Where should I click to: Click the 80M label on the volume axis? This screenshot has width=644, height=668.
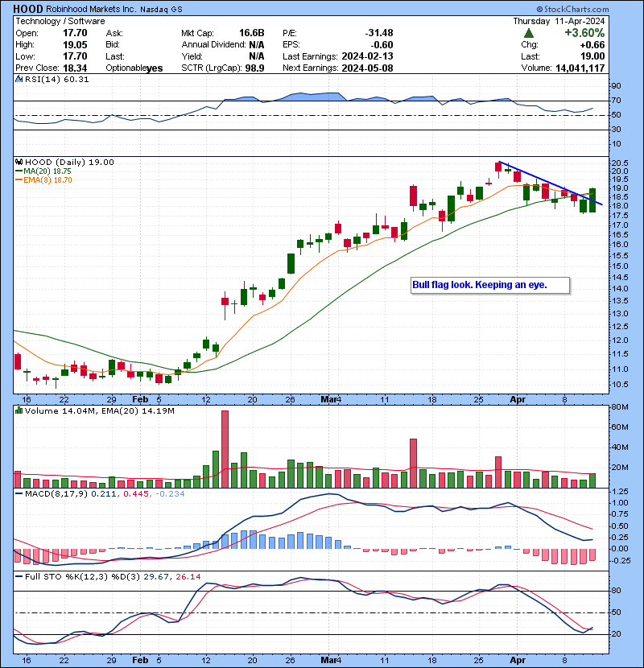(x=620, y=407)
